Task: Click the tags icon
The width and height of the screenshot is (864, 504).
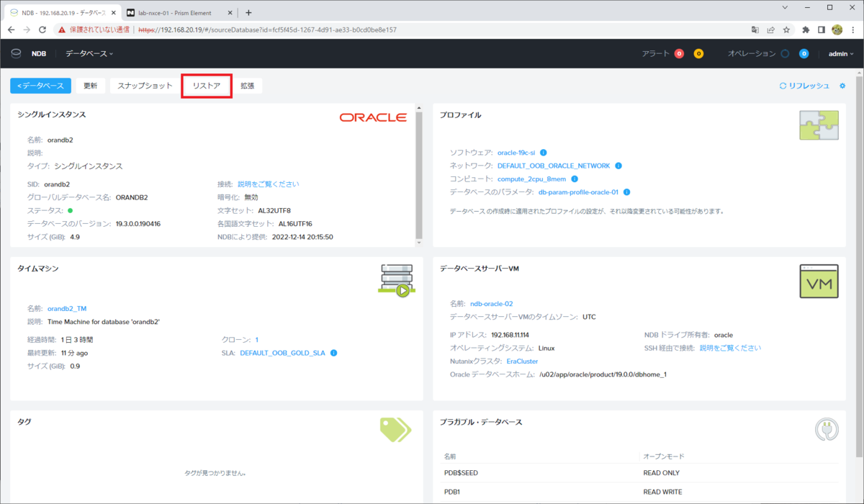Action: 395,429
